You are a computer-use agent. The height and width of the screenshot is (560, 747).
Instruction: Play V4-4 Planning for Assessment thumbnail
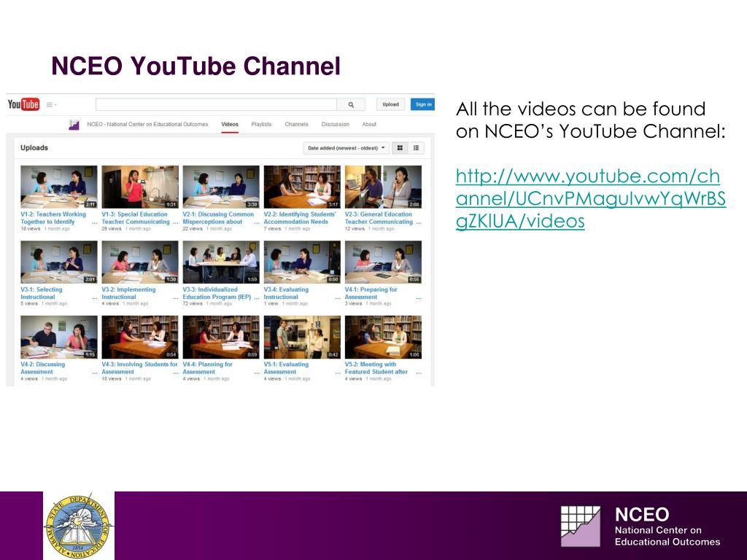point(221,337)
